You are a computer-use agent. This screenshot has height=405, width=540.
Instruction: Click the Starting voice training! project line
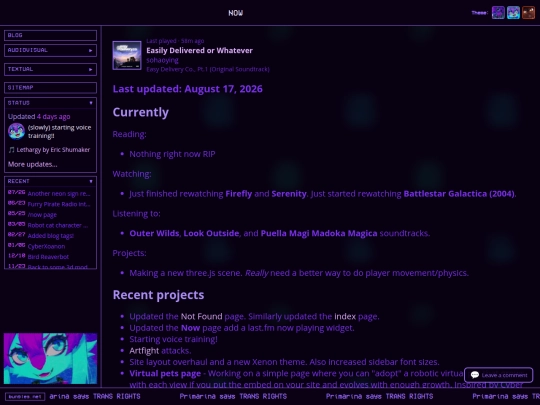174,339
